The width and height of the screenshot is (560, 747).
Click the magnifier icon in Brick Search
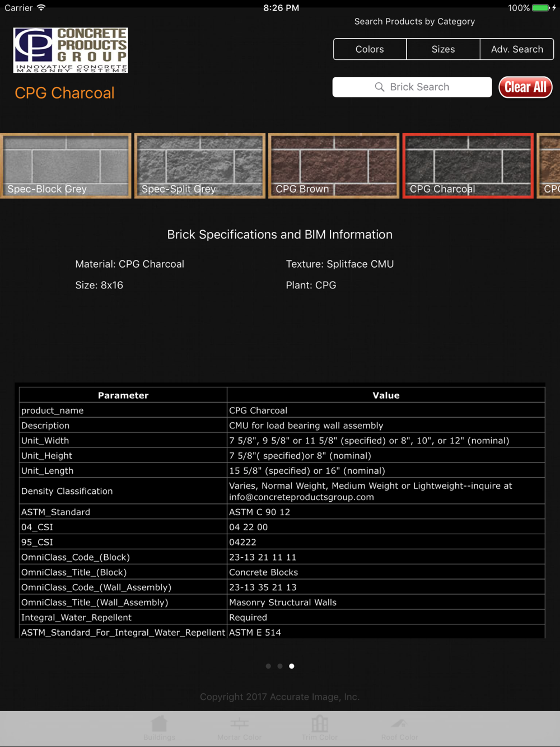pyautogui.click(x=380, y=87)
